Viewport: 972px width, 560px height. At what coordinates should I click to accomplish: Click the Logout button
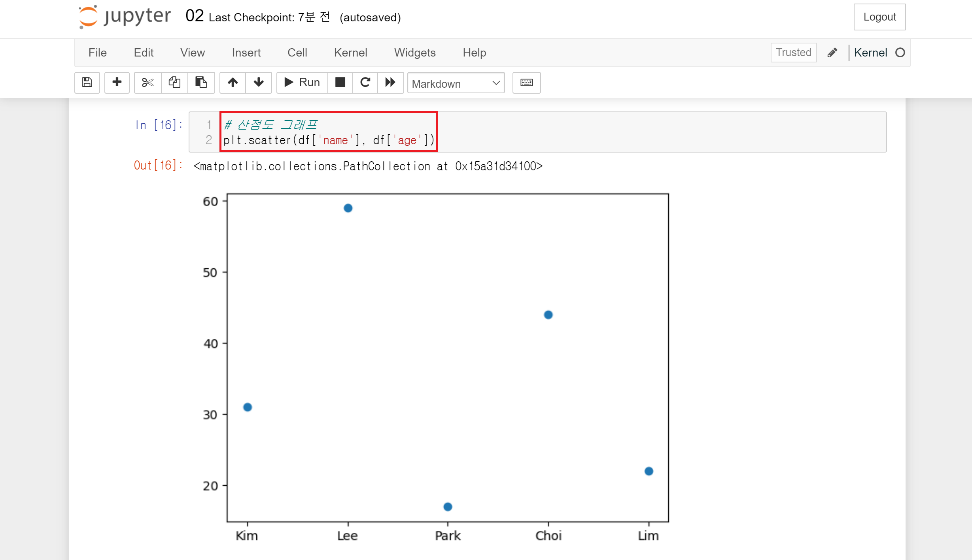(x=879, y=17)
